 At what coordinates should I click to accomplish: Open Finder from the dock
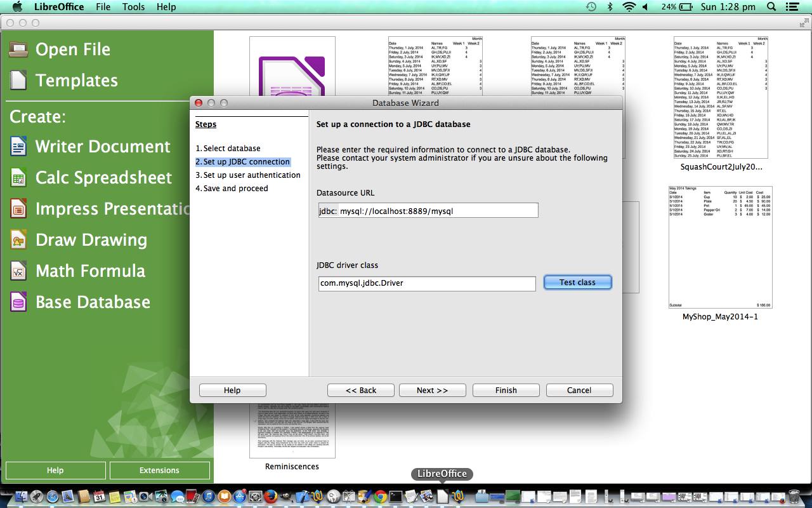point(22,497)
